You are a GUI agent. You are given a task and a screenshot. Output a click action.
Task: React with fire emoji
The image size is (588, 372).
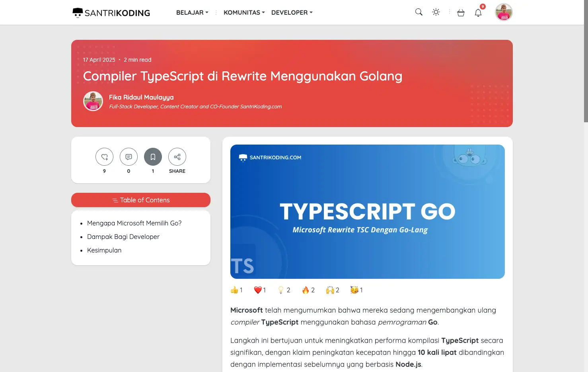[306, 290]
